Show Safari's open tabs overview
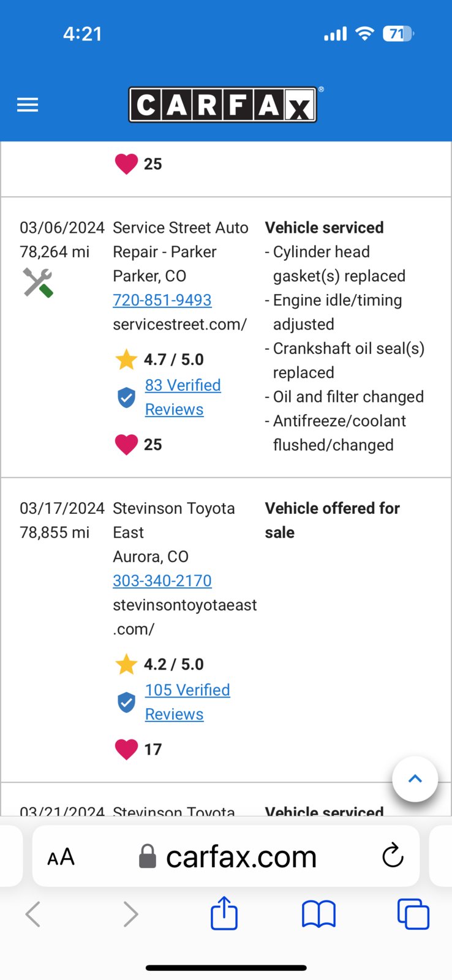452x980 pixels. click(413, 914)
